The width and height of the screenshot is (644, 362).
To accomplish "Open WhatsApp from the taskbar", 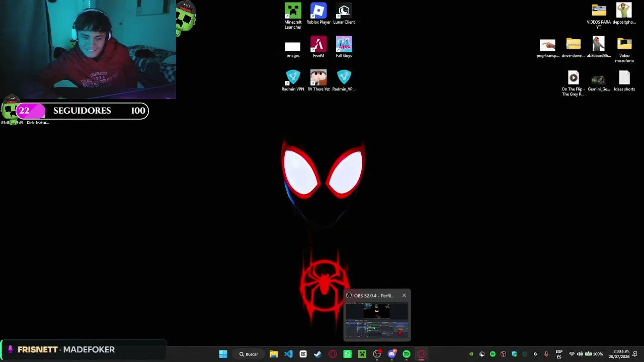I will point(347,354).
